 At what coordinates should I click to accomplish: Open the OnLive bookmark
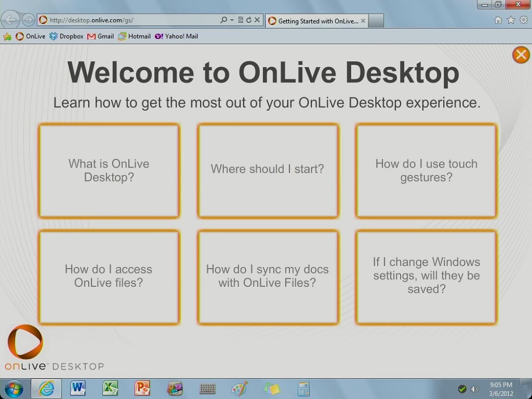(x=30, y=36)
